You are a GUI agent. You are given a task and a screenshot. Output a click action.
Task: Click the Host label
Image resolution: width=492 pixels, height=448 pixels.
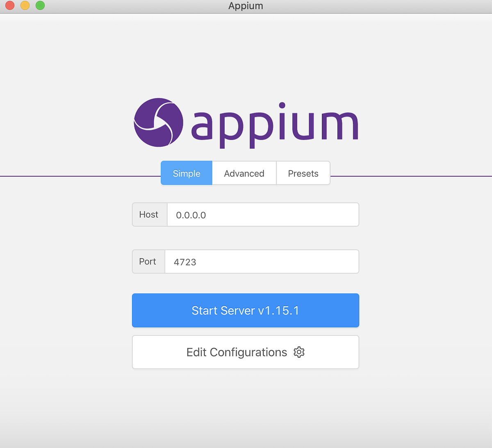[149, 214]
